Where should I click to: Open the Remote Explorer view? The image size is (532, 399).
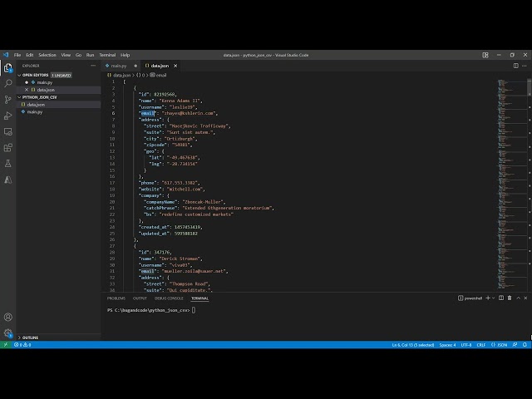tap(7, 131)
